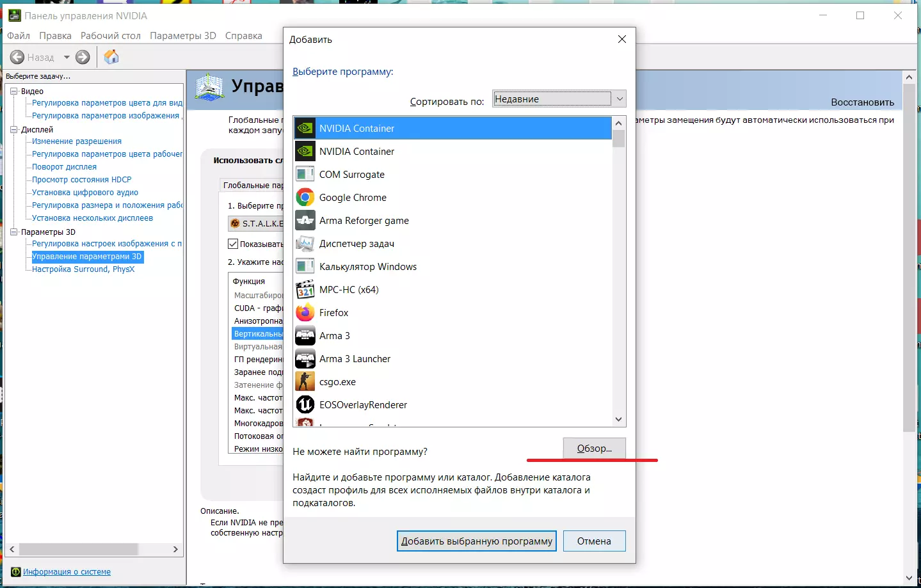
Task: Click the Forward arrow toolbar icon
Action: coord(83,58)
